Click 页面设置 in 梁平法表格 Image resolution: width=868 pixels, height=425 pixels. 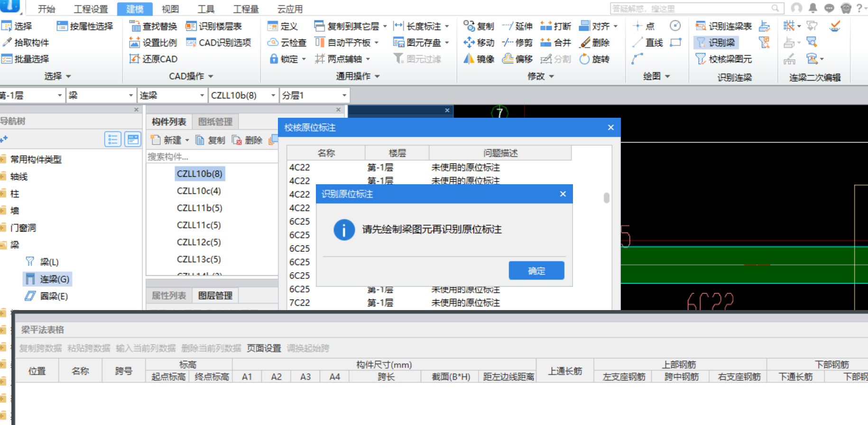(x=264, y=348)
